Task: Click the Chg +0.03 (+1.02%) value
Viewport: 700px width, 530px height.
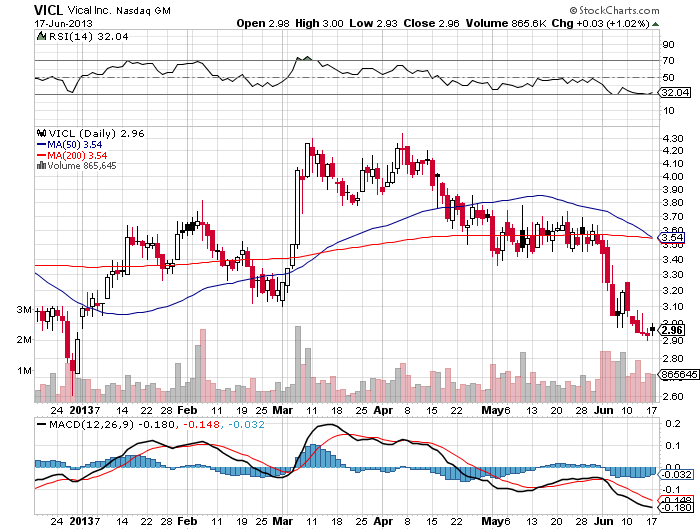Action: (600, 23)
